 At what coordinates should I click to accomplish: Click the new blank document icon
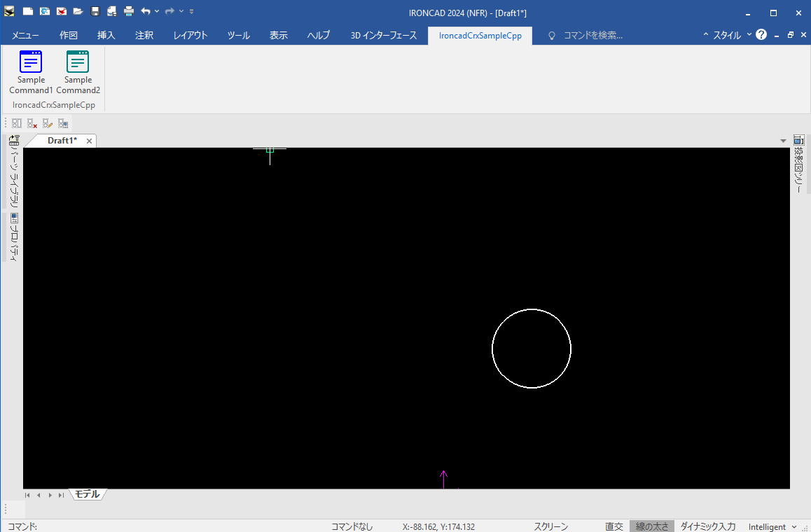(27, 11)
